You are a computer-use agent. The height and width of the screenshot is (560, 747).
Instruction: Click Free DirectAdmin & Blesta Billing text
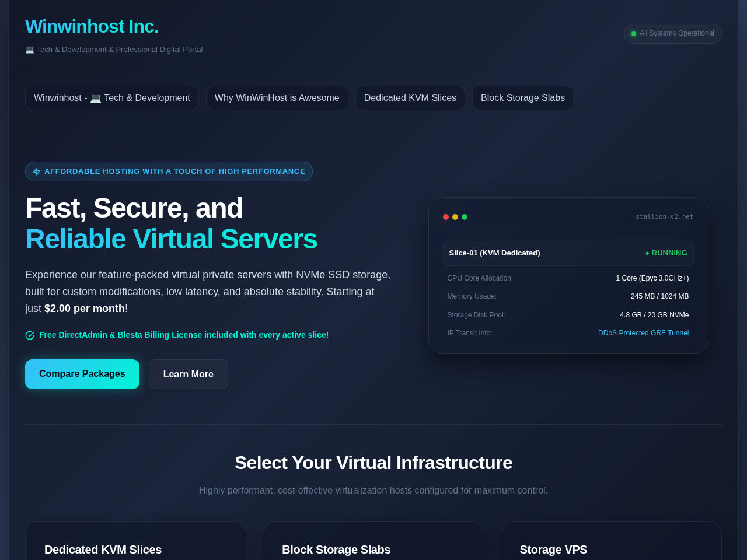184,335
